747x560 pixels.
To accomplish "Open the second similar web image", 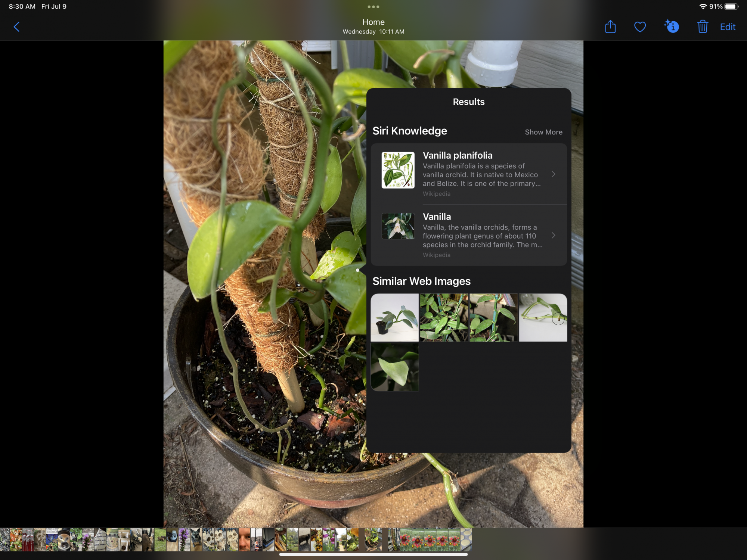I will pyautogui.click(x=444, y=317).
